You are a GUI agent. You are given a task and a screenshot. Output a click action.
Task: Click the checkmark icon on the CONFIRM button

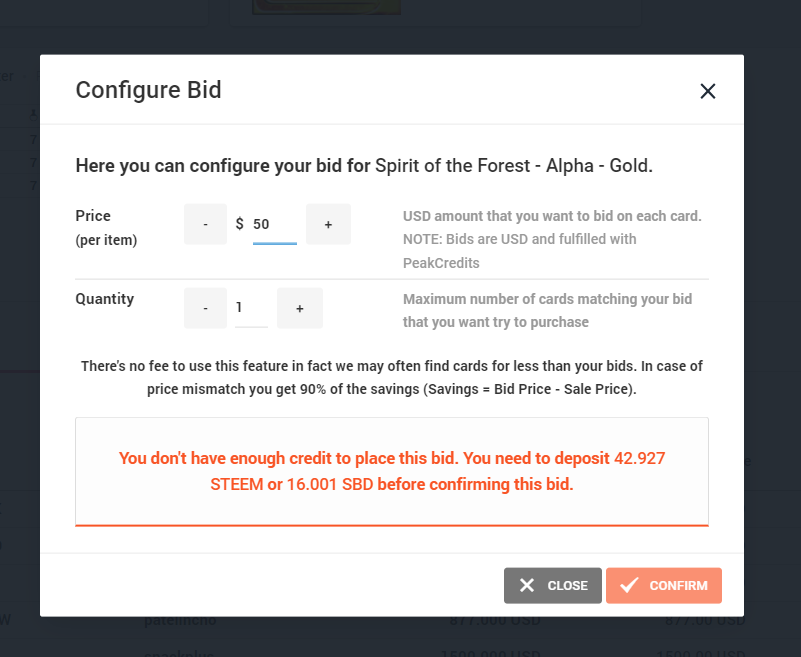click(x=629, y=585)
